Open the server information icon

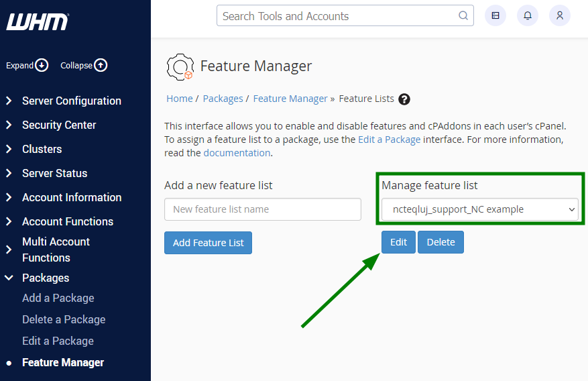coord(495,15)
